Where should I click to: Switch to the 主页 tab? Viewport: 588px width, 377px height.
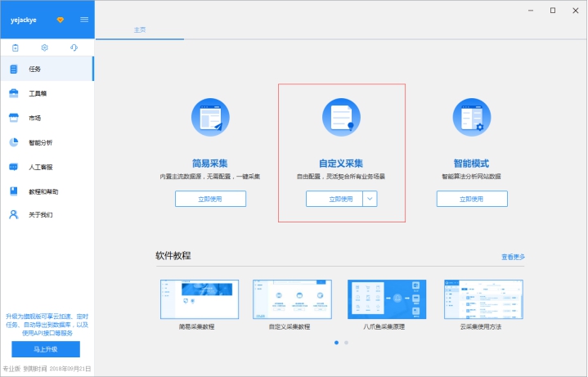pos(139,29)
